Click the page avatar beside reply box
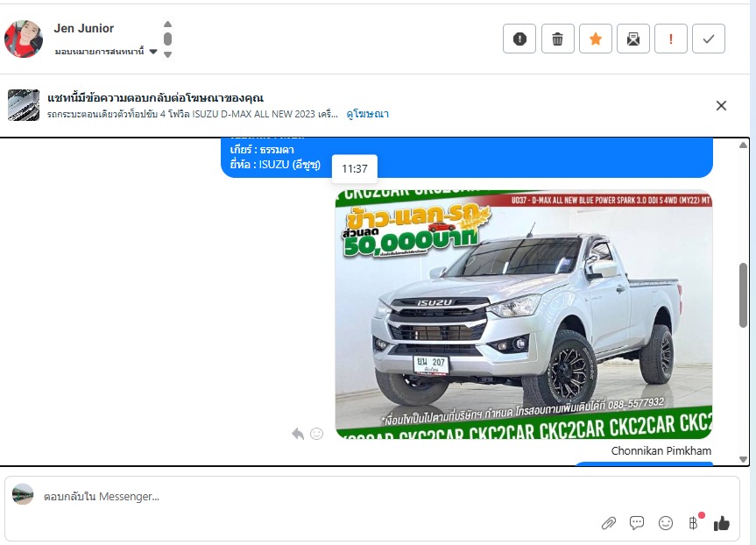The height and width of the screenshot is (545, 756). [x=23, y=494]
